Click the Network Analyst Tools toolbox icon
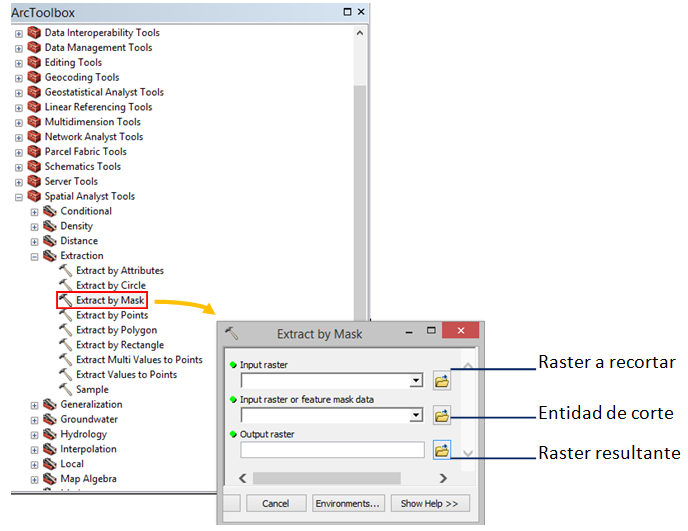The height and width of the screenshot is (531, 688). pyautogui.click(x=34, y=137)
